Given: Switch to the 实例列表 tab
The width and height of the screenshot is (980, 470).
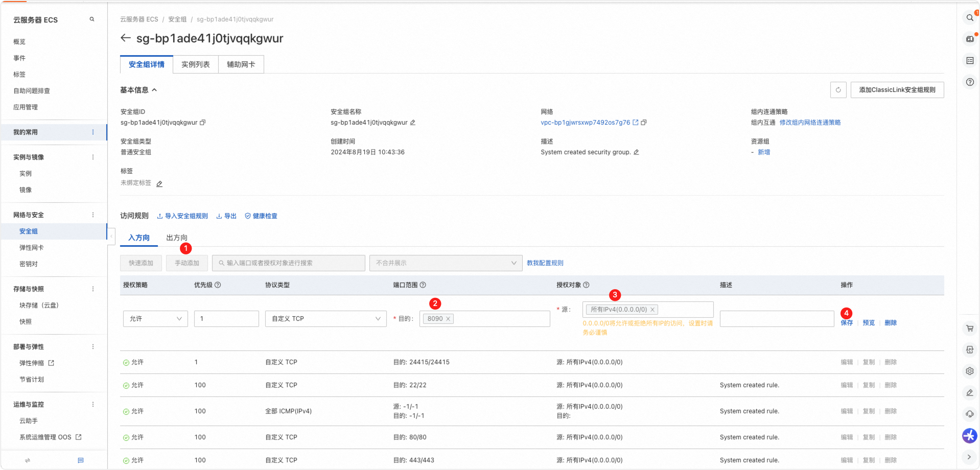Looking at the screenshot, I should click(x=196, y=64).
